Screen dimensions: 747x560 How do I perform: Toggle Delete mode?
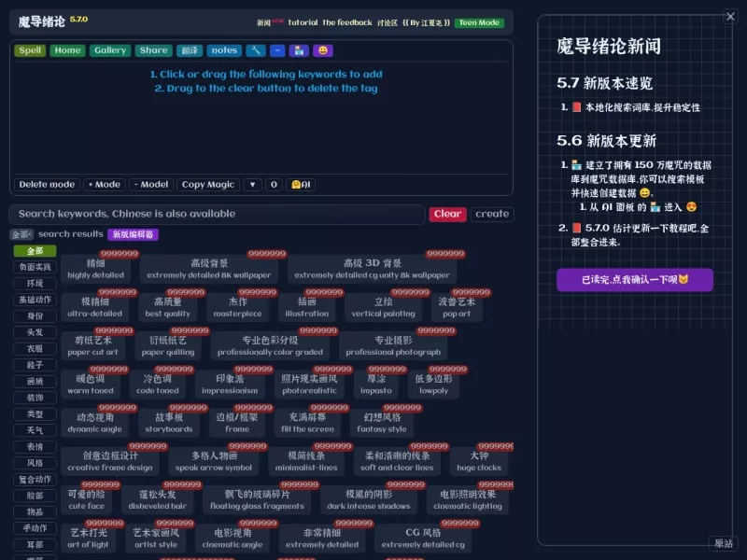[x=47, y=185]
